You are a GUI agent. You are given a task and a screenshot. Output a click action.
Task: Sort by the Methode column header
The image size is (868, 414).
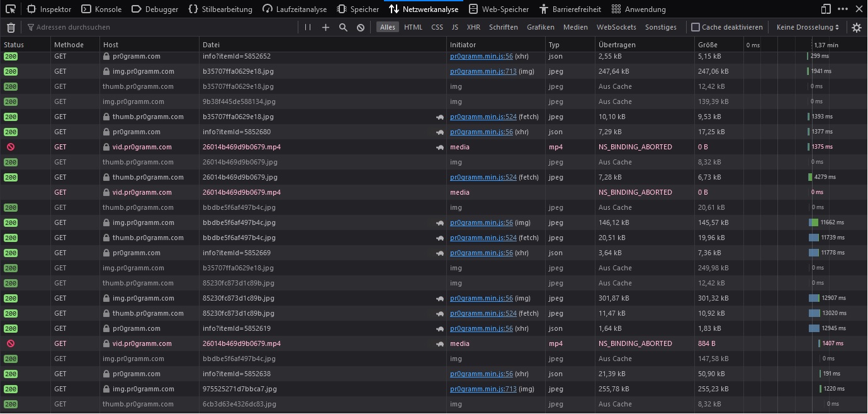(x=76, y=45)
